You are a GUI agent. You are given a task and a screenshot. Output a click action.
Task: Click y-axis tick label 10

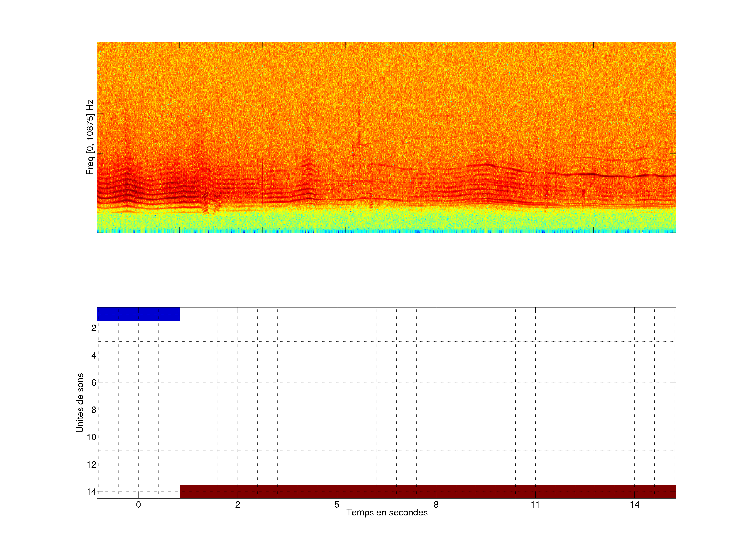click(92, 437)
